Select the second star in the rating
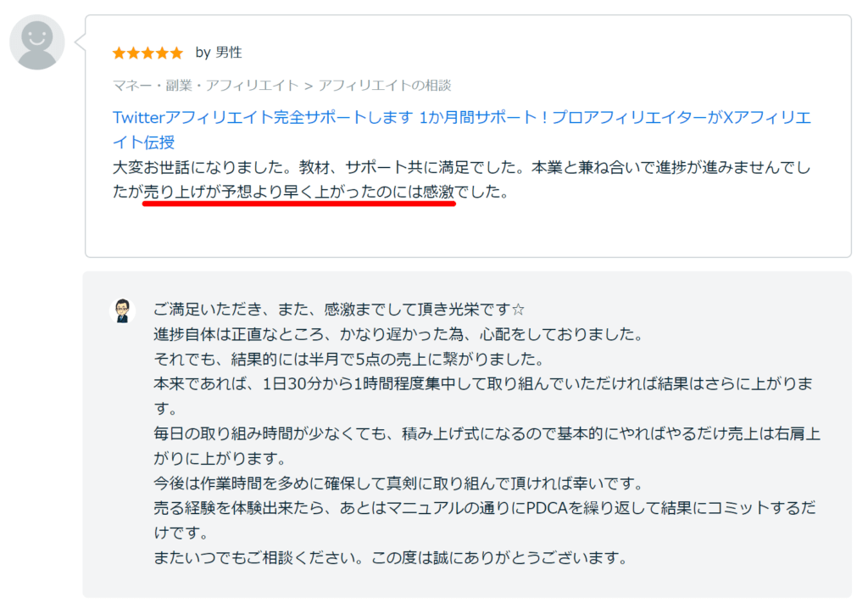868x609 pixels. pos(133,53)
